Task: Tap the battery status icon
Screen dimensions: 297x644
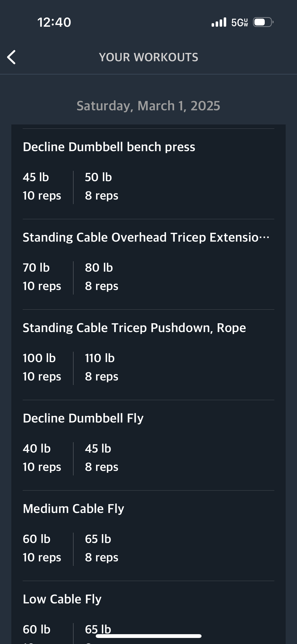Action: pyautogui.click(x=263, y=22)
